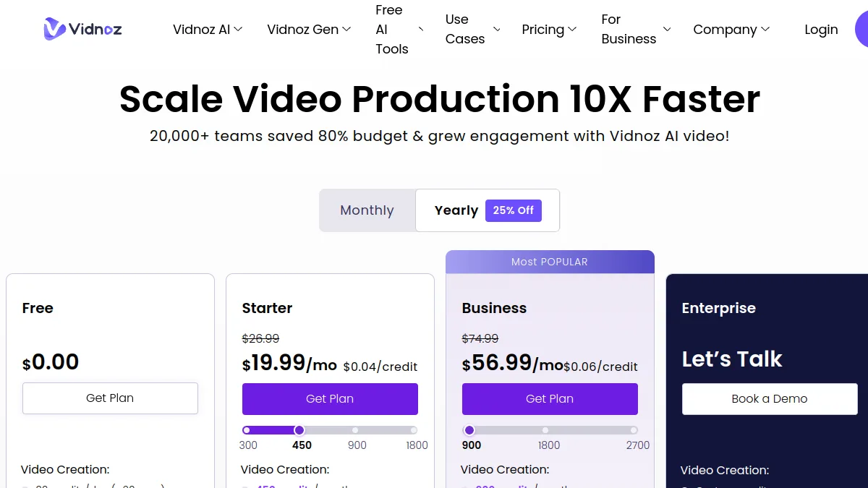
Task: Set Starter slider to 1800 credits
Action: (413, 430)
